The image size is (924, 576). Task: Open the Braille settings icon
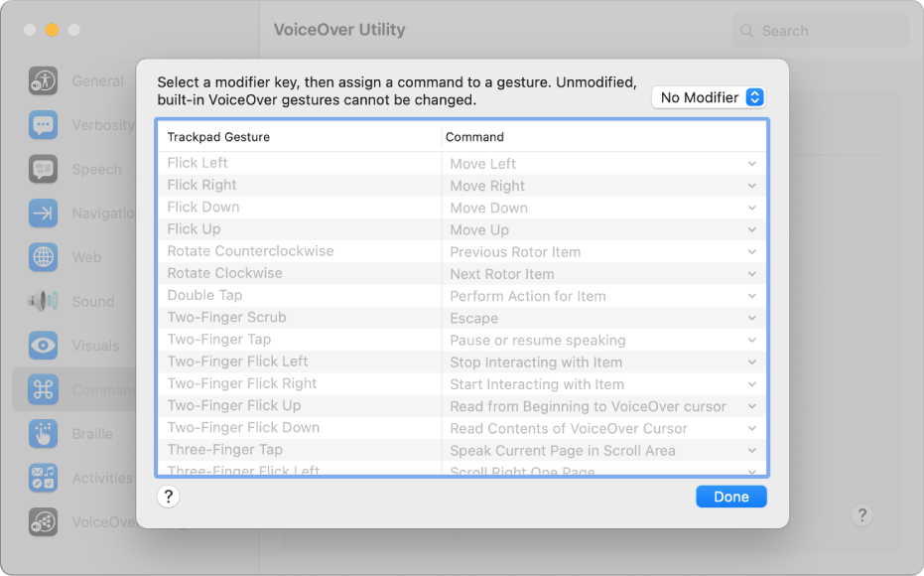point(43,433)
